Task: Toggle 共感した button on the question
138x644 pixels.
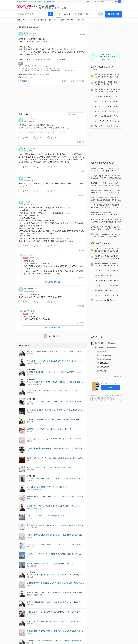Action: 23,81
